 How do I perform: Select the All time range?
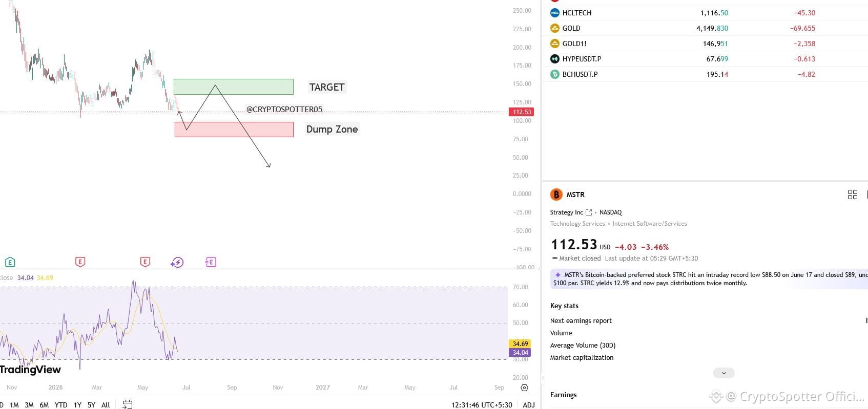pyautogui.click(x=106, y=405)
